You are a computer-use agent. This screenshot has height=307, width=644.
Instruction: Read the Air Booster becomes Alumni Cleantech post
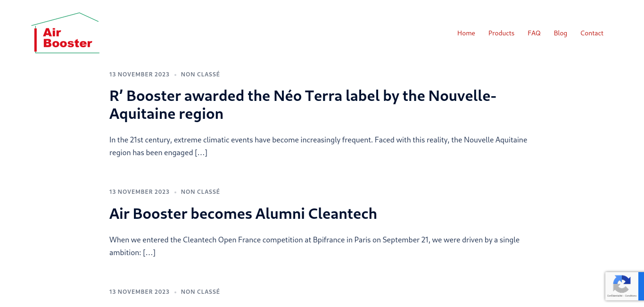[x=243, y=214]
